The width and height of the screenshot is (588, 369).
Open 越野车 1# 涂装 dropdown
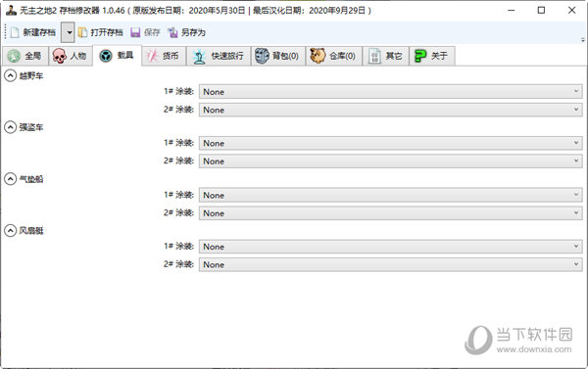[x=390, y=92]
